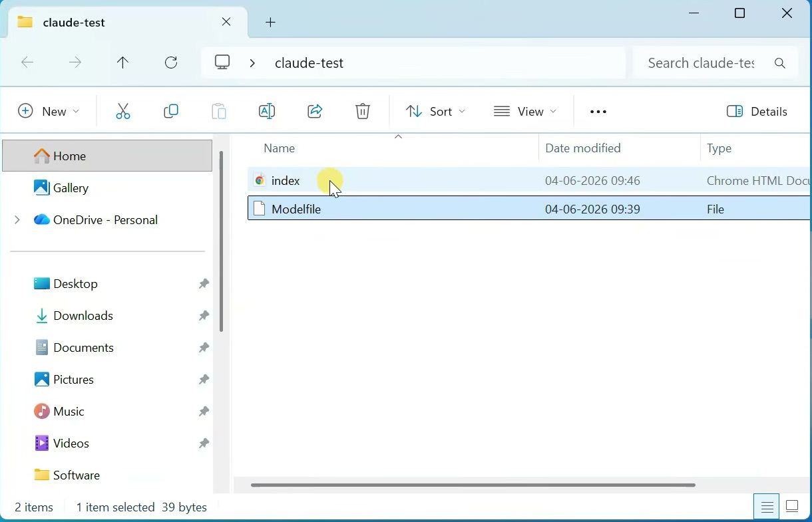812x522 pixels.
Task: Click the Share icon in toolbar
Action: [x=315, y=111]
